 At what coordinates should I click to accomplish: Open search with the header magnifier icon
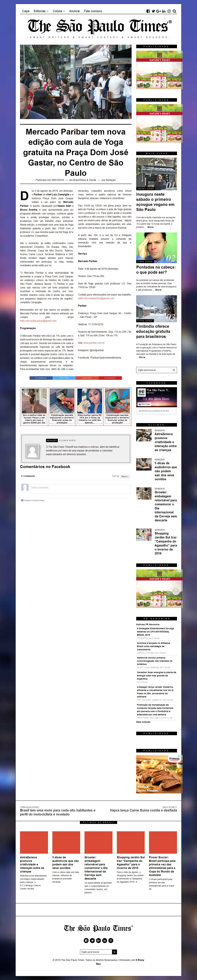(x=175, y=11)
